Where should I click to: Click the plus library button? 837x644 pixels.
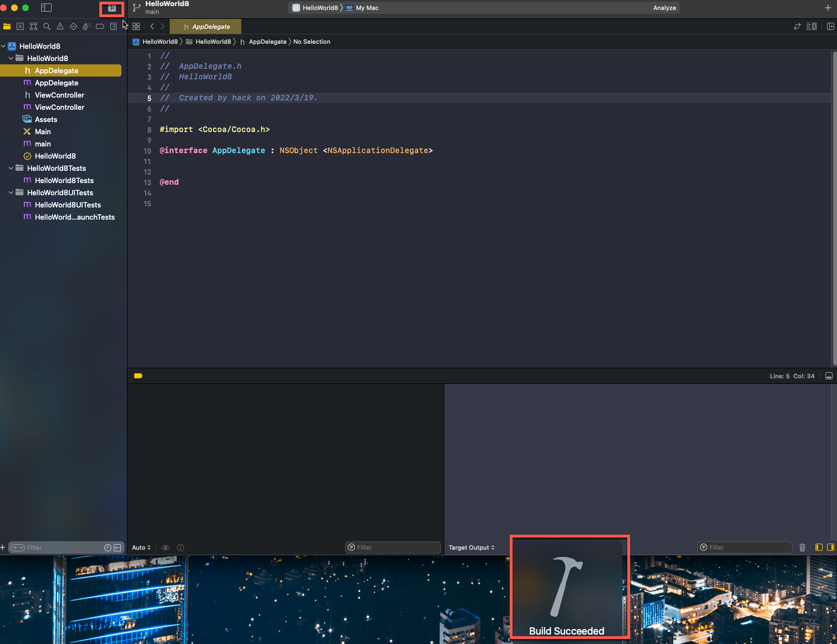[828, 8]
